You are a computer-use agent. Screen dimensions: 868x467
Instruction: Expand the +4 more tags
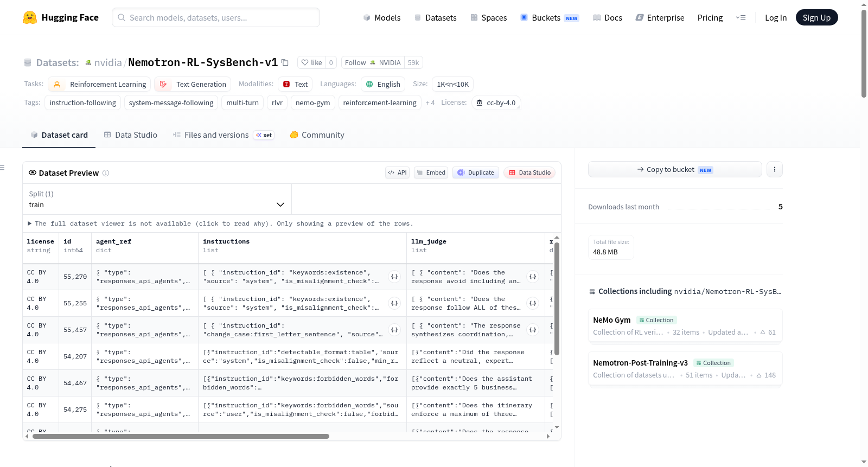(x=430, y=103)
